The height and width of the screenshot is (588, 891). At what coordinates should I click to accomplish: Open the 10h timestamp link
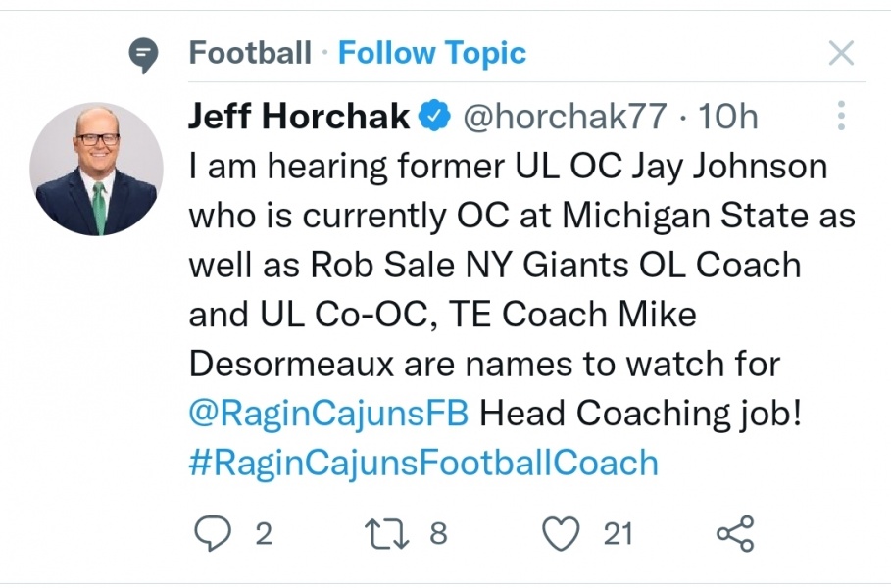pyautogui.click(x=727, y=117)
